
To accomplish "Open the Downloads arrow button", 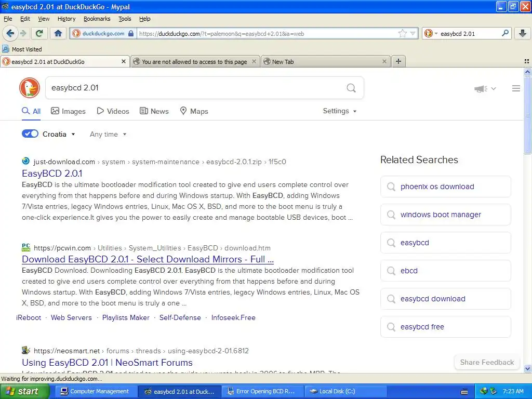I will click(x=523, y=33).
